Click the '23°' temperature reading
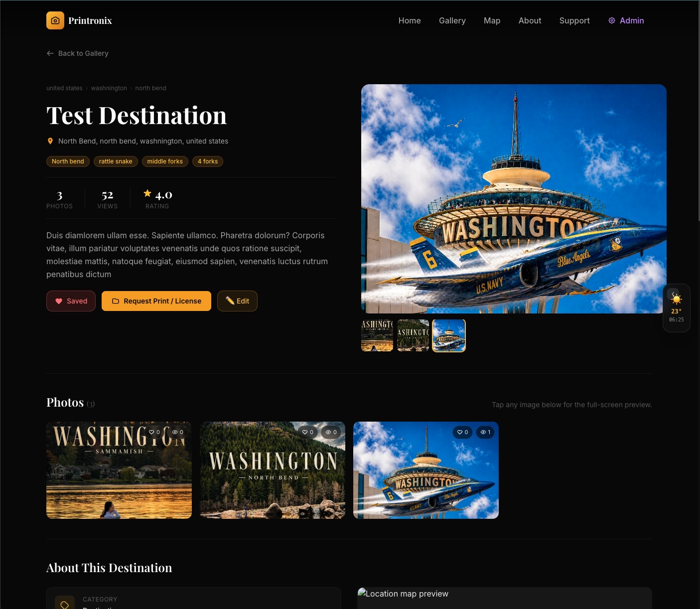The image size is (700, 609). tap(676, 311)
